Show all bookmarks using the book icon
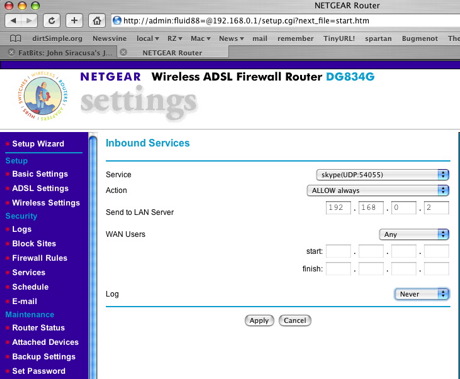 pyautogui.click(x=15, y=38)
